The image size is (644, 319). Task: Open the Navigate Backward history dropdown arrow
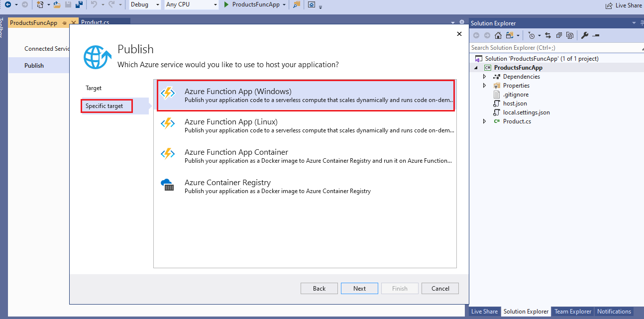[x=16, y=5]
